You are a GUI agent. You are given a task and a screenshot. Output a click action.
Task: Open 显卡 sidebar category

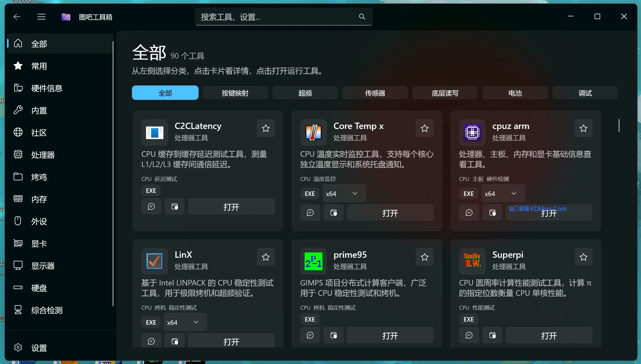coord(60,243)
